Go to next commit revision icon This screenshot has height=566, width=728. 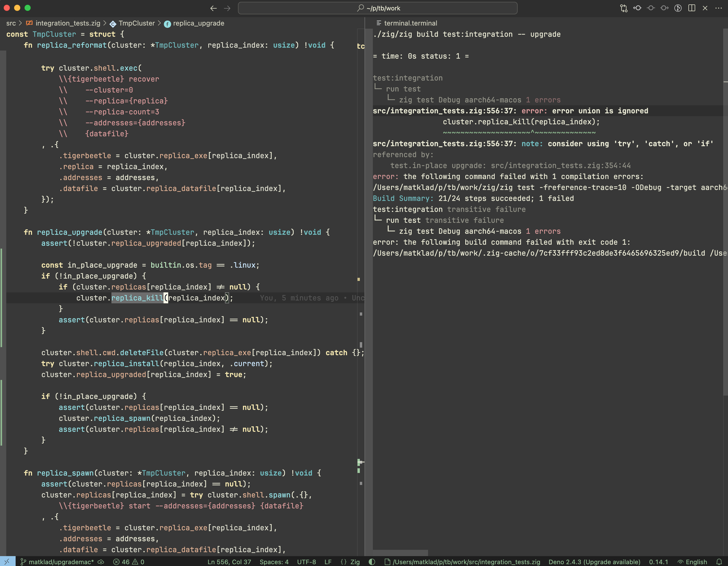click(x=664, y=8)
